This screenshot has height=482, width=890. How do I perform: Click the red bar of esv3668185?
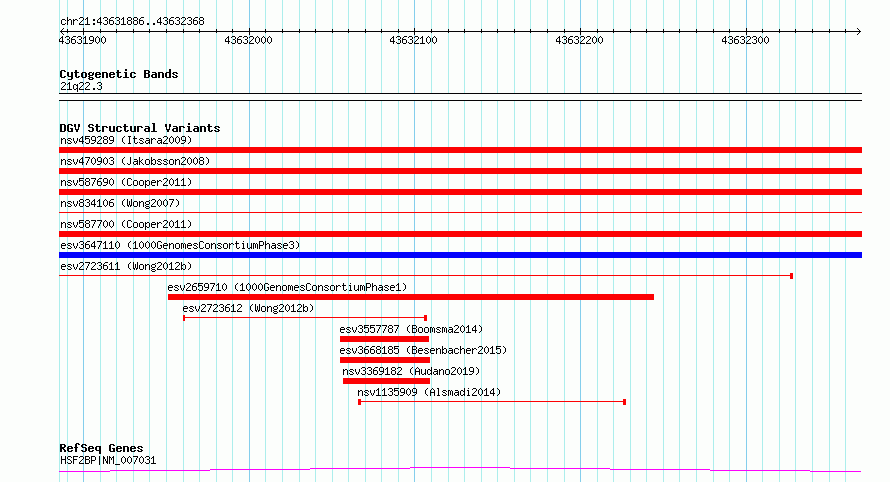[x=385, y=360]
